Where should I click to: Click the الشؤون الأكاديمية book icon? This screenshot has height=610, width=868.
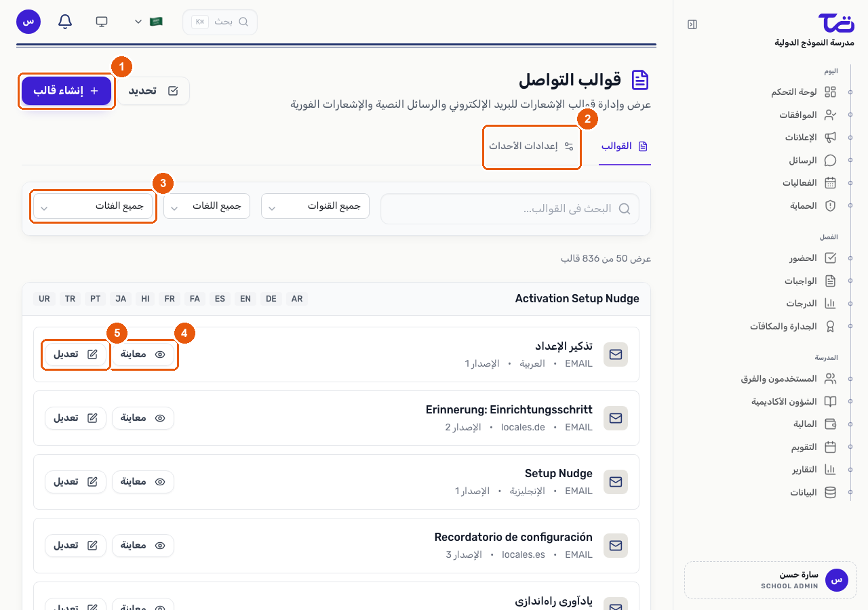830,402
